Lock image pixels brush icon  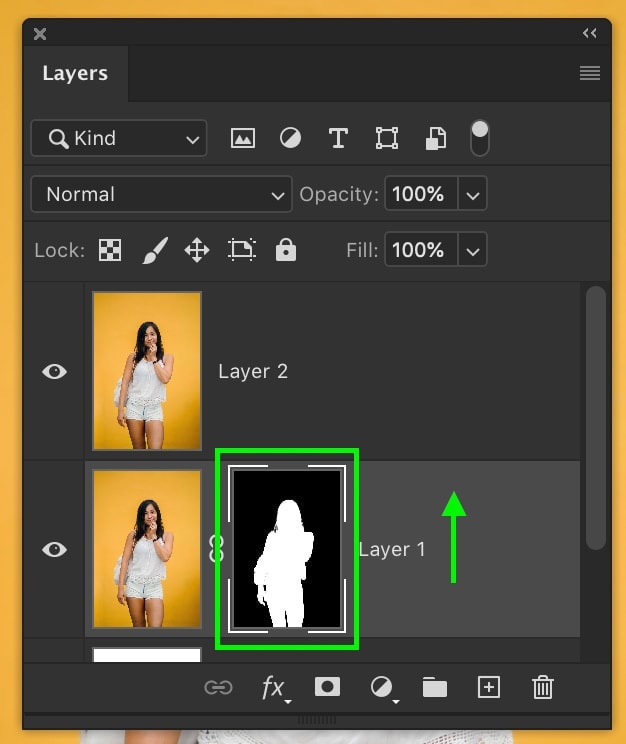155,250
